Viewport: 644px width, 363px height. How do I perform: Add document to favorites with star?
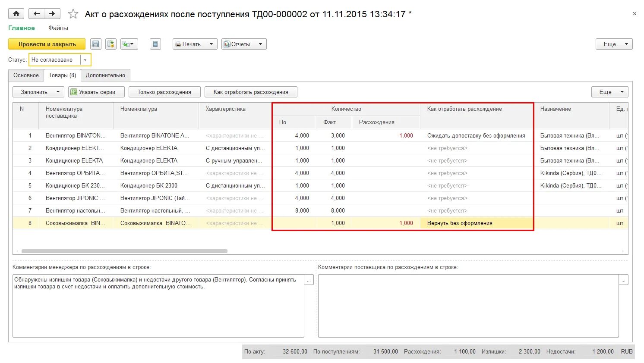click(73, 14)
